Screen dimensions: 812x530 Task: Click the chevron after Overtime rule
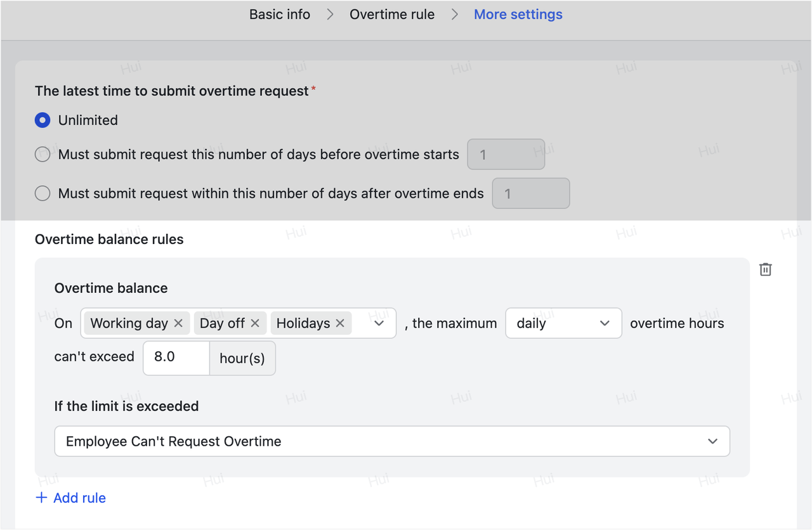(454, 15)
